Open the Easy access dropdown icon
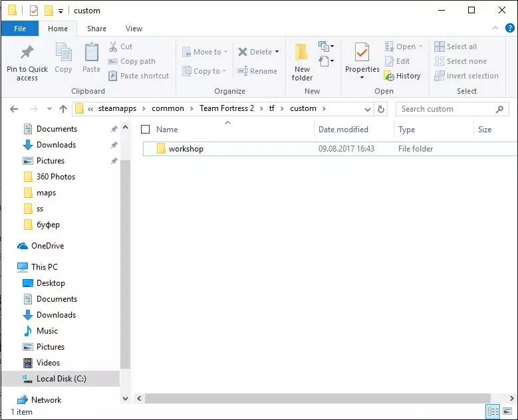The image size is (518, 420). coord(326,60)
